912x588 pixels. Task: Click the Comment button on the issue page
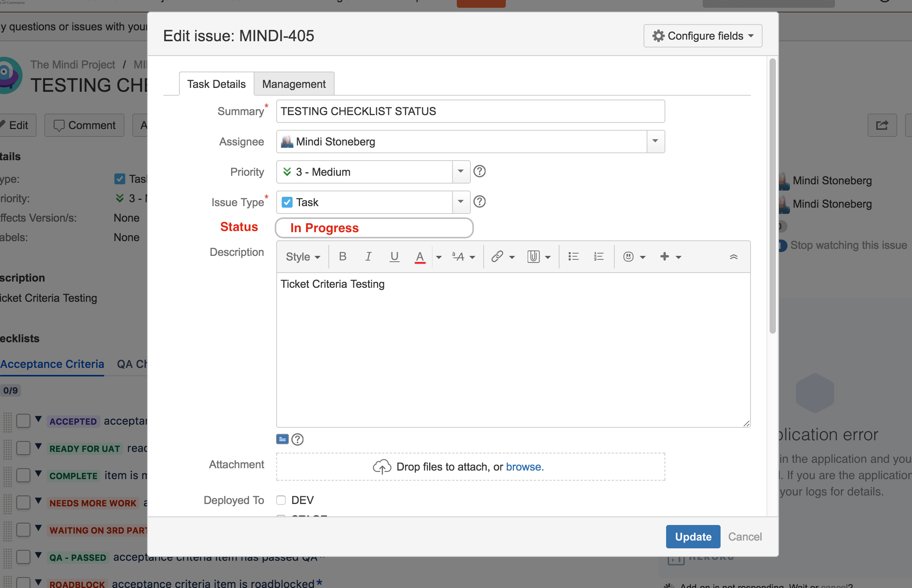pyautogui.click(x=84, y=125)
